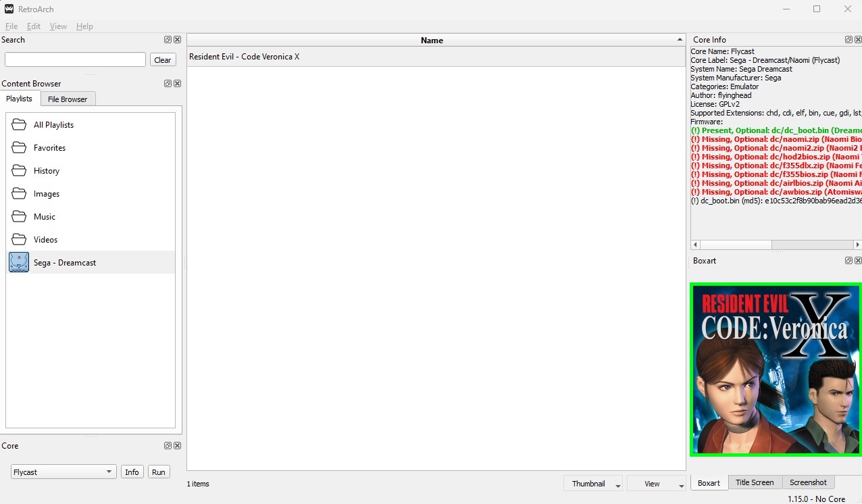Screen dimensions: 862x504
Task: Float the Boxart panel
Action: coord(848,261)
